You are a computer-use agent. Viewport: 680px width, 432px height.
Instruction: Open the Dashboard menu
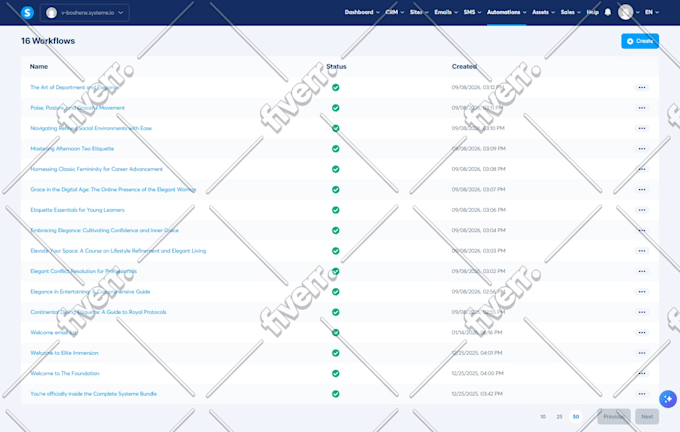(x=362, y=12)
